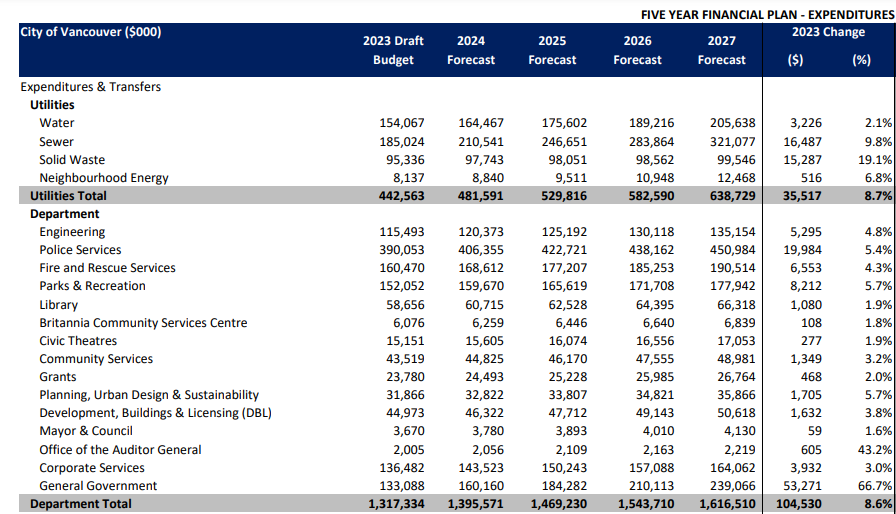The height and width of the screenshot is (514, 896).
Task: Select Utilities Total 2023 value 442,563
Action: (x=401, y=196)
